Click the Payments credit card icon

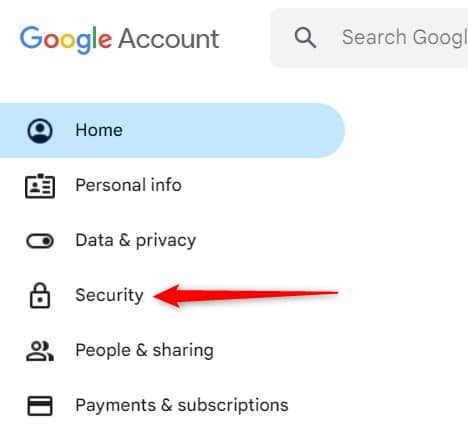40,406
